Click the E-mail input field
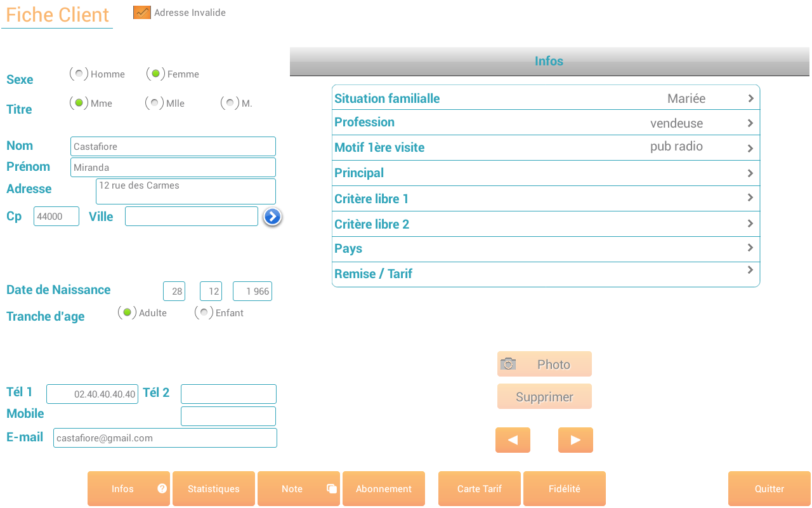Viewport: 812px width, 508px height. coord(165,438)
